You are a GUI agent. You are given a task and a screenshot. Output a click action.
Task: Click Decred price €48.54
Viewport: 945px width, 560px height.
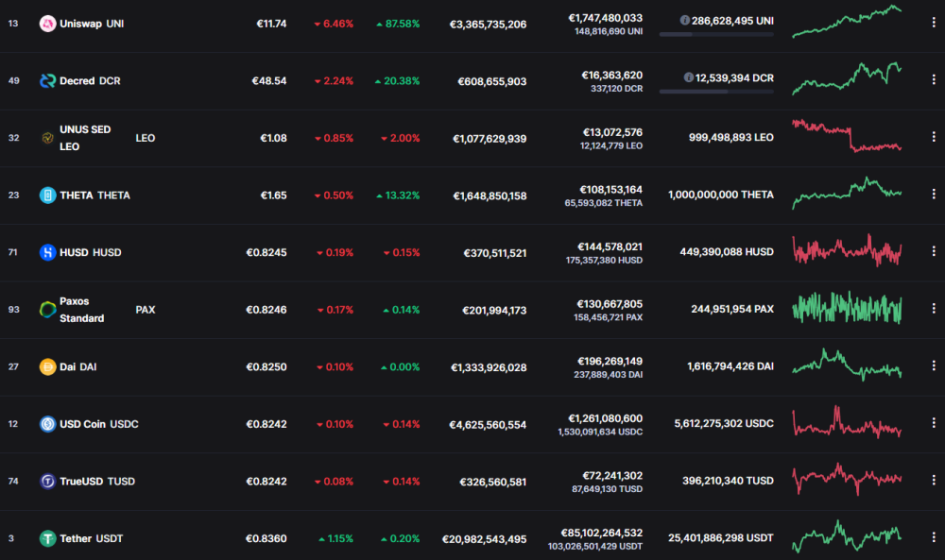(269, 80)
